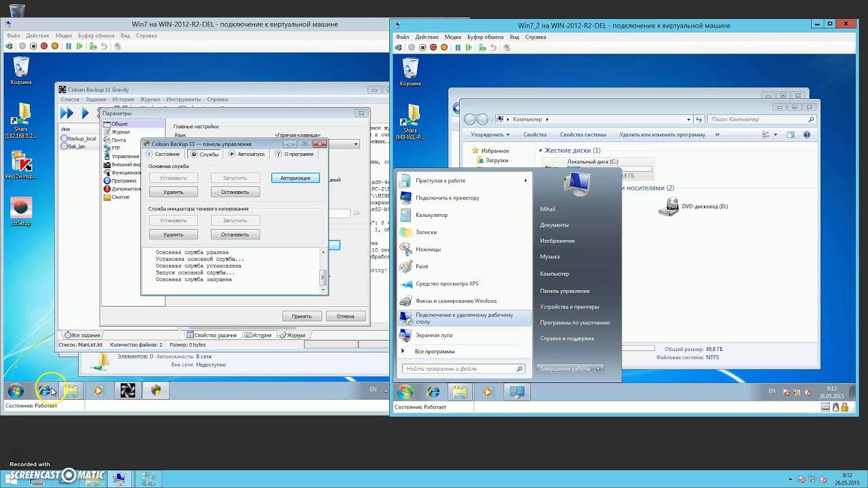Click Run all tasks double-arrow in Cobian Backup

(66, 113)
